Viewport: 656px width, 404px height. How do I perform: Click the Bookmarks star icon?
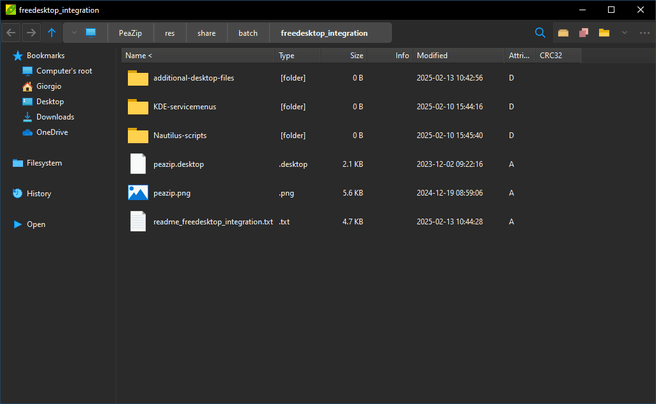[x=18, y=56]
